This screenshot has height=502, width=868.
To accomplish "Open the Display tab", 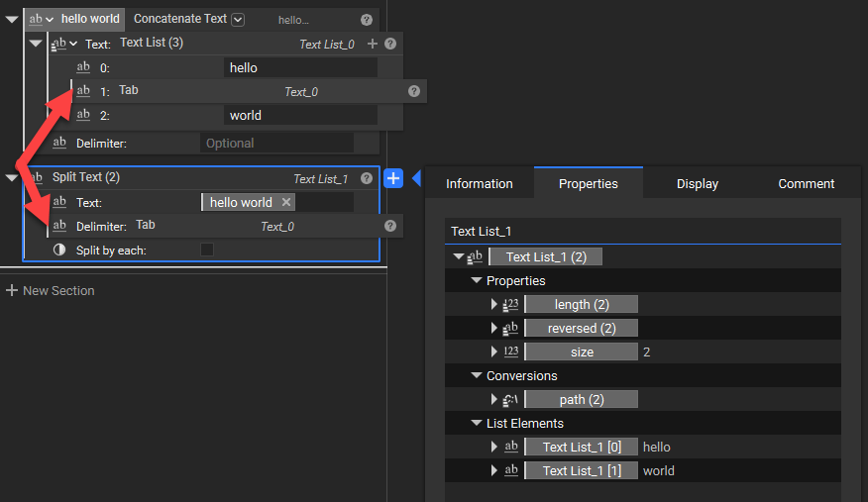I will pos(698,183).
